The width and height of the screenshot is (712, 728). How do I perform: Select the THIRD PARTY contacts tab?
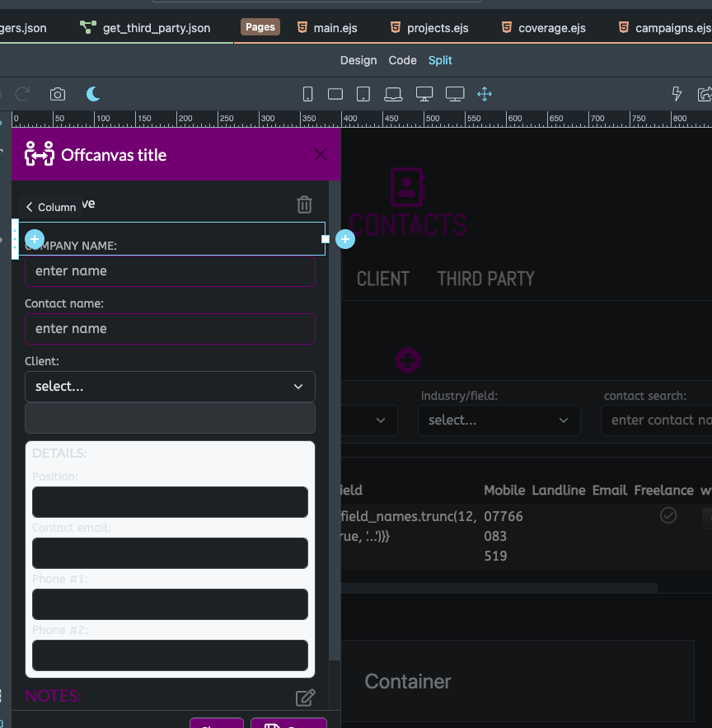(x=485, y=279)
